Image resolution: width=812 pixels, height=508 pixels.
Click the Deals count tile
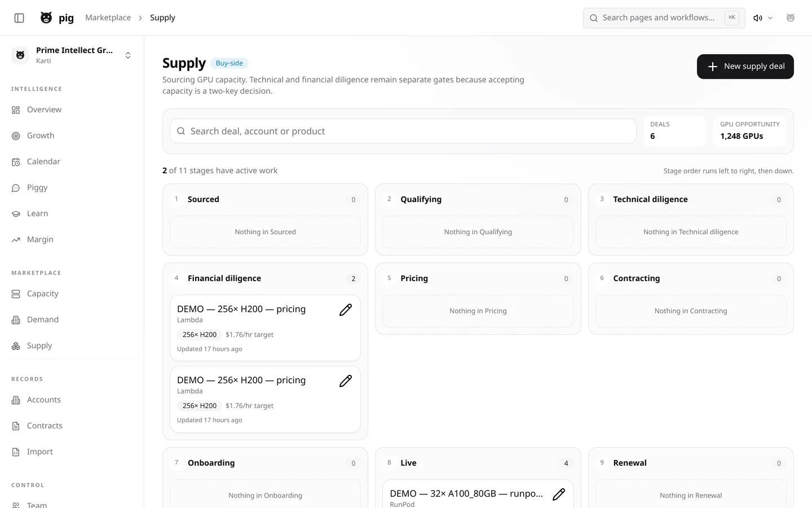[x=674, y=131]
